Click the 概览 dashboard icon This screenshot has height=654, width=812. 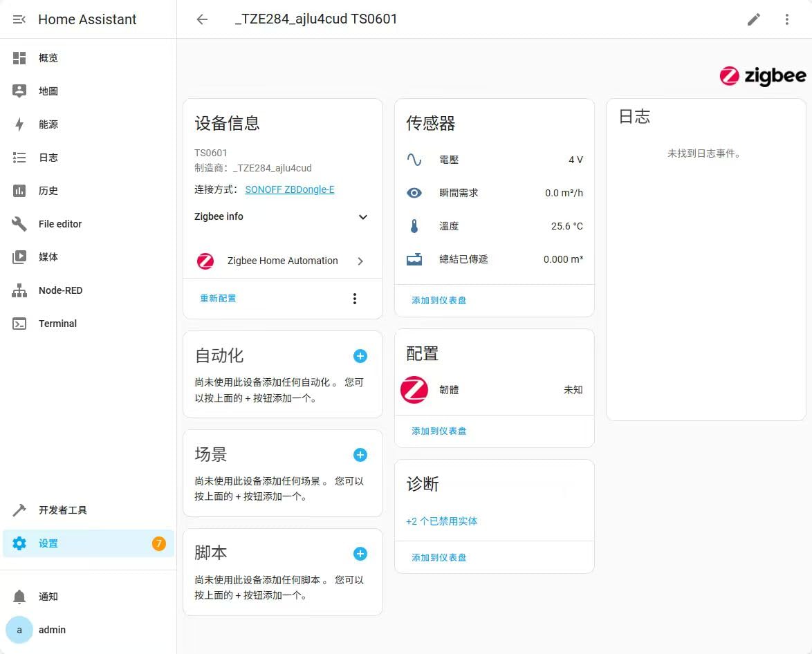(x=19, y=58)
